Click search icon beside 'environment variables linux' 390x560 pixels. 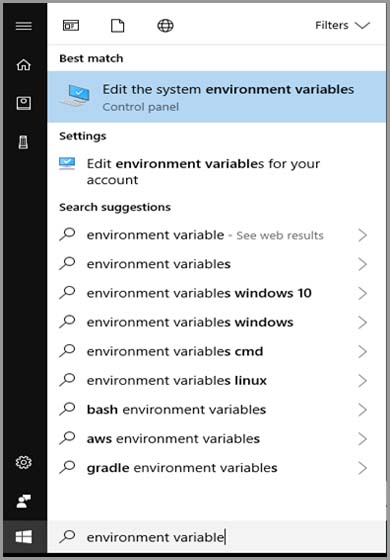67,380
